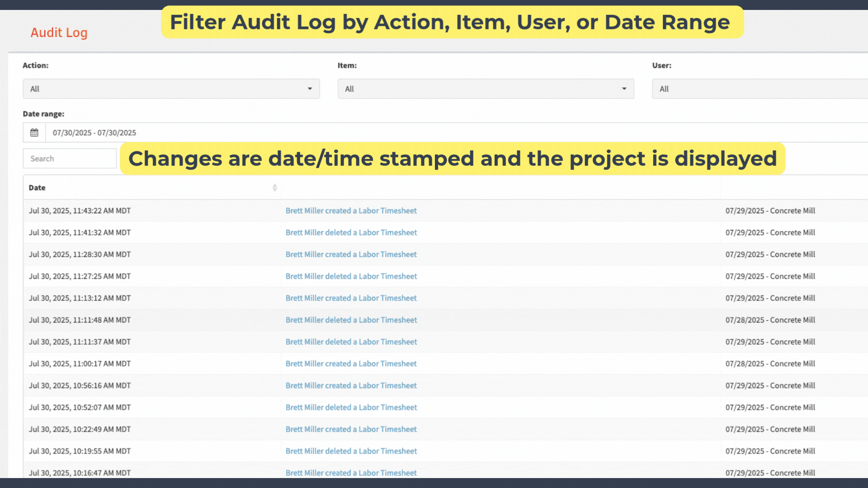The image size is (868, 488).
Task: Open the Item filter dropdown
Action: [x=486, y=89]
